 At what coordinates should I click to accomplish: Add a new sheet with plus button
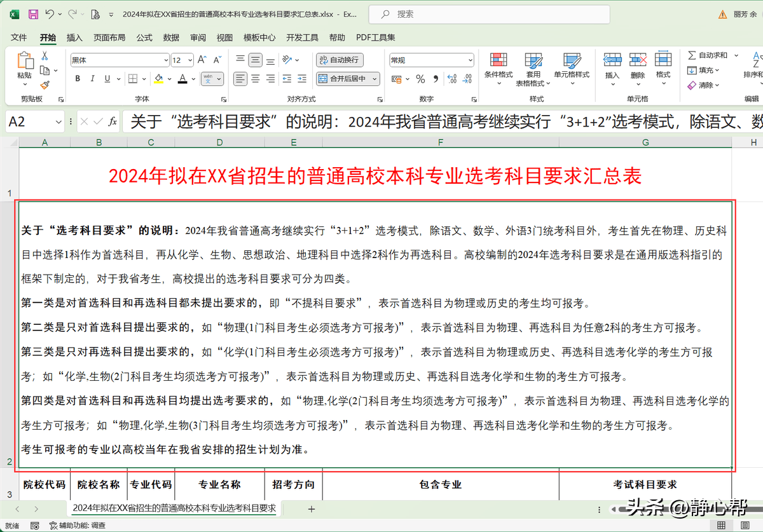[312, 508]
